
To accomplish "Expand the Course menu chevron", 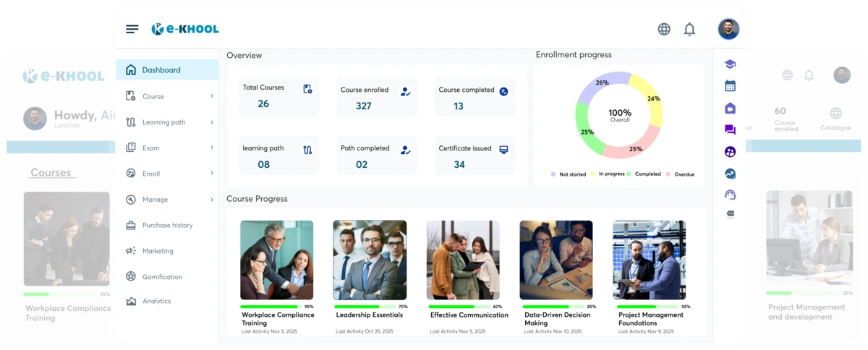I will point(212,96).
